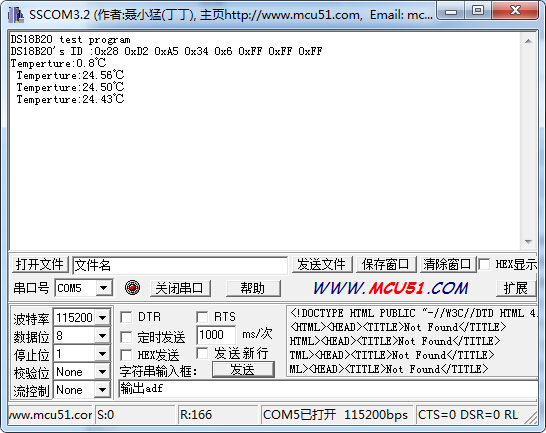Click the window resize grip in status bar
The height and width of the screenshot is (433, 546).
[531, 417]
